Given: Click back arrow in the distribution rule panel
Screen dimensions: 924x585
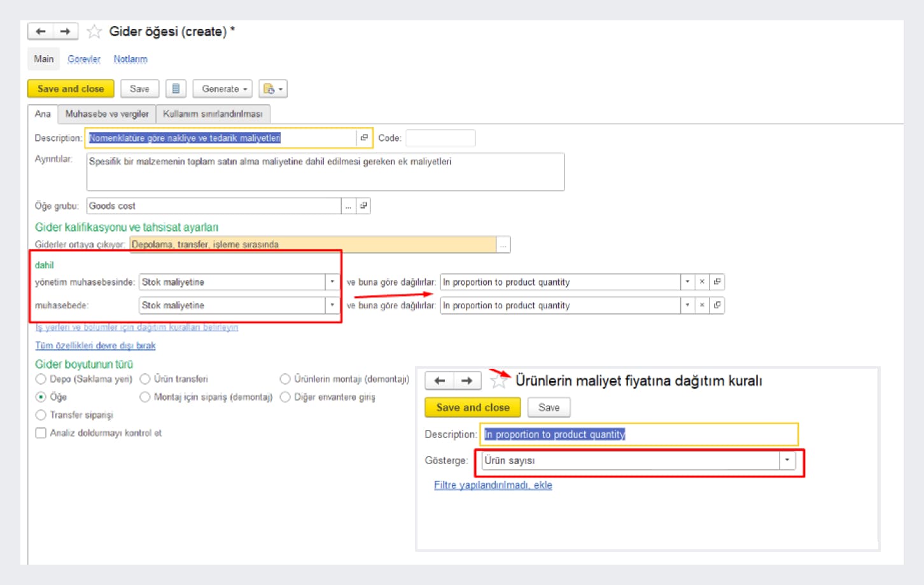Looking at the screenshot, I should [439, 381].
